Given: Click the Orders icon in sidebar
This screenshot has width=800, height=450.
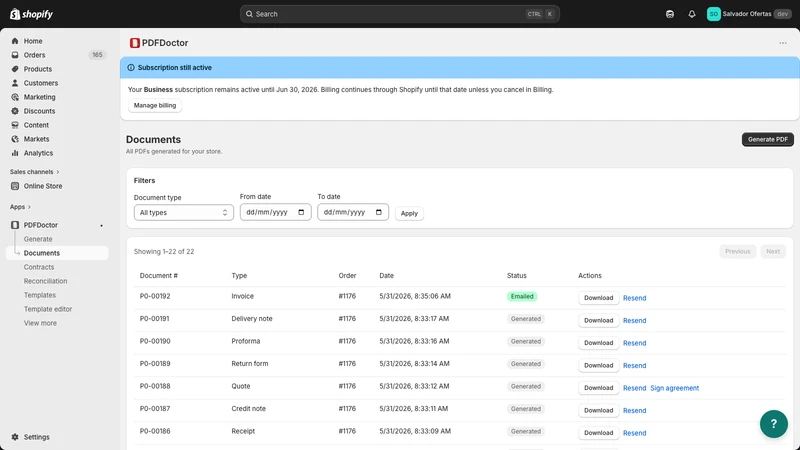Looking at the screenshot, I should click(x=15, y=55).
